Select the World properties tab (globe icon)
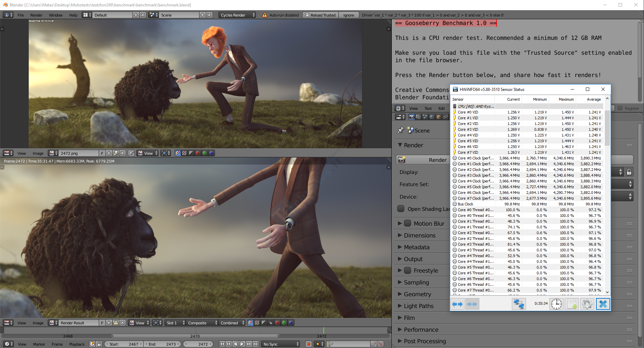Image resolution: width=644 pixels, height=348 pixels. (432, 117)
